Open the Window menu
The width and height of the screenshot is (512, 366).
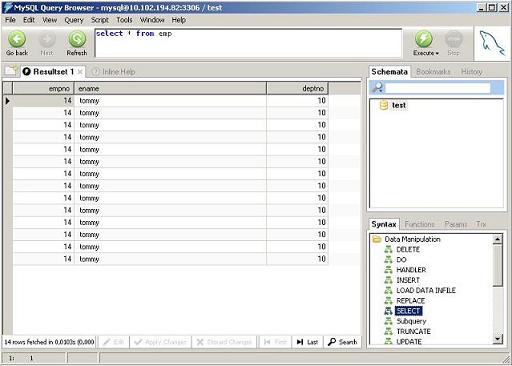[x=152, y=20]
